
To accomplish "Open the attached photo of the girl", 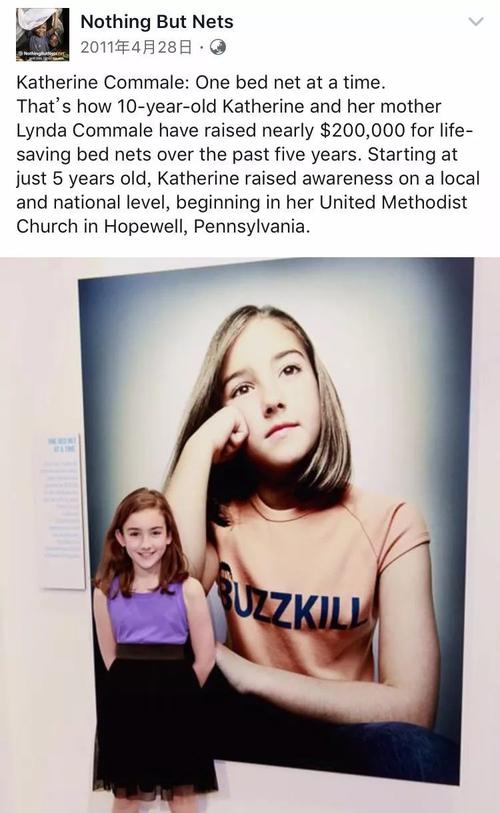I will [x=250, y=535].
